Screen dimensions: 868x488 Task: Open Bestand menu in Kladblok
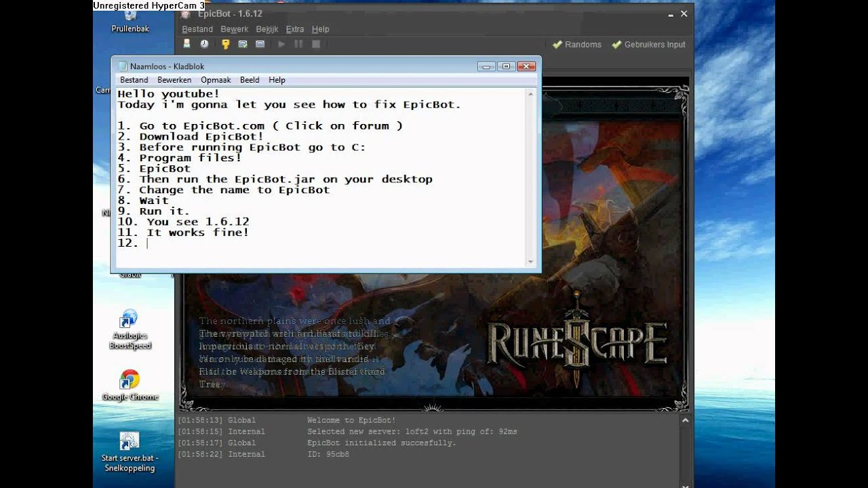tap(134, 80)
